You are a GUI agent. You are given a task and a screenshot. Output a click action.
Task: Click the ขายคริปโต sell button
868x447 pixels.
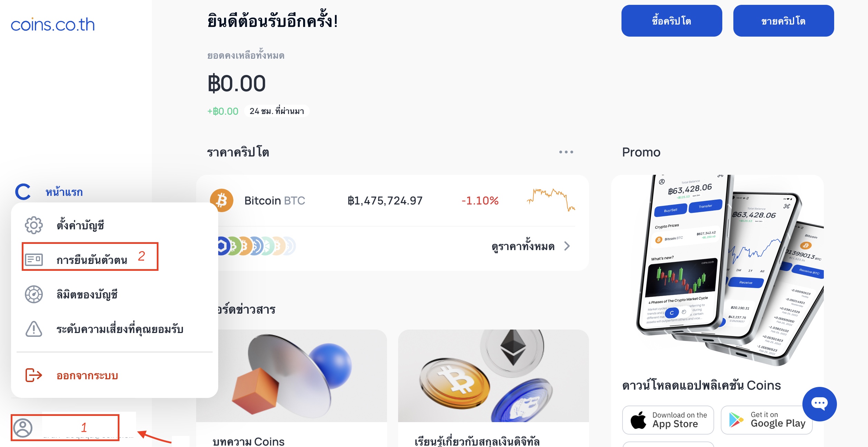pos(783,21)
